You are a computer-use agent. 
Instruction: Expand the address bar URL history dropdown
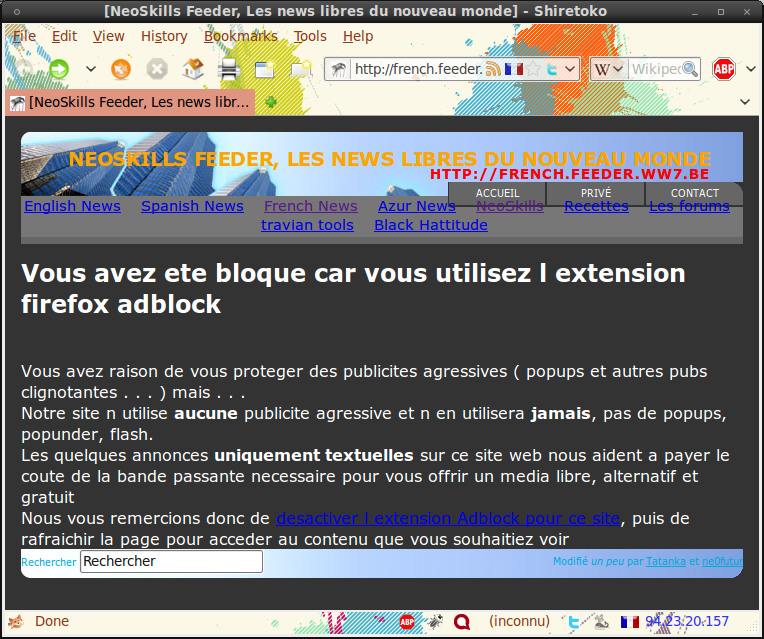(570, 69)
